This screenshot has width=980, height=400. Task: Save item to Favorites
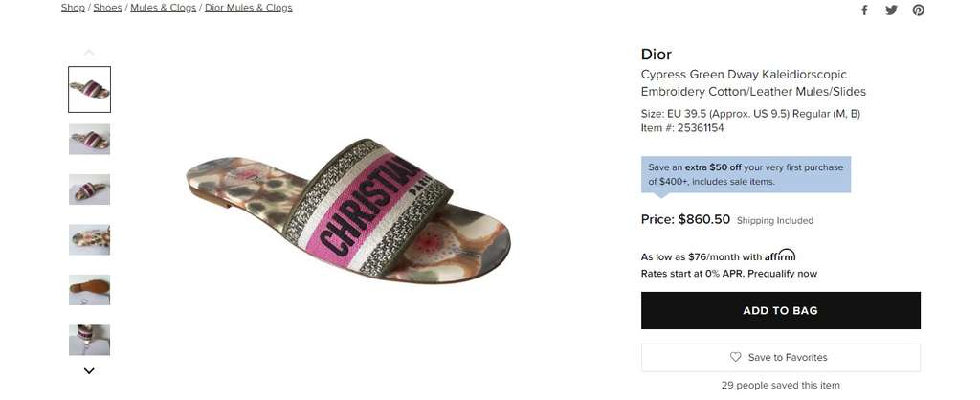tap(781, 358)
